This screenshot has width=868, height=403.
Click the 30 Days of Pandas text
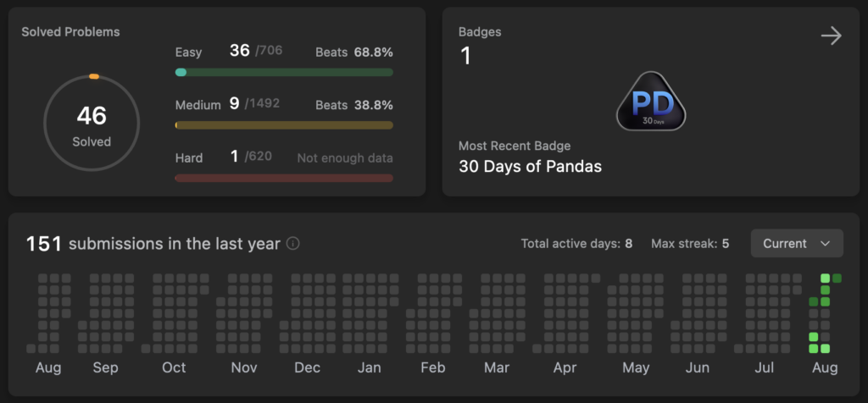pos(530,167)
